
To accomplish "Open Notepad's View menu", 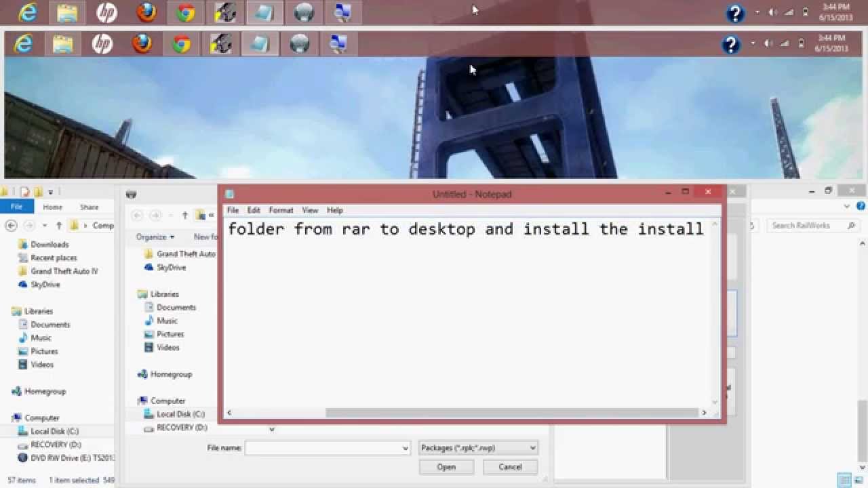I will click(x=310, y=210).
